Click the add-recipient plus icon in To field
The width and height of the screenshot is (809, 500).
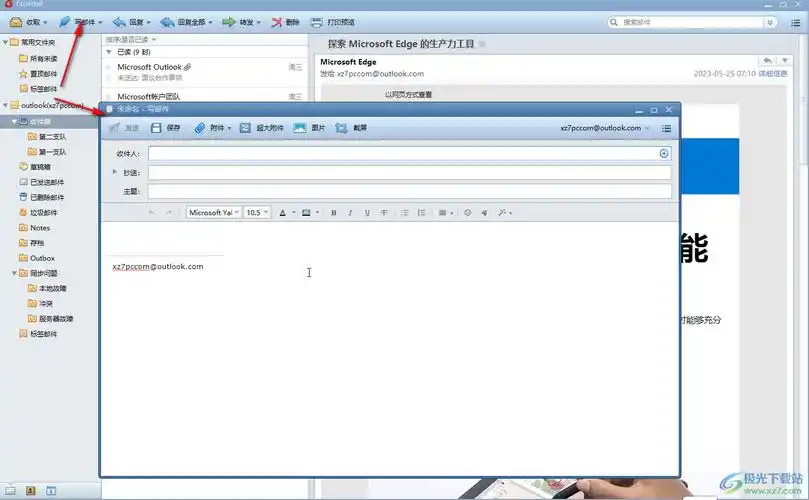pyautogui.click(x=664, y=153)
